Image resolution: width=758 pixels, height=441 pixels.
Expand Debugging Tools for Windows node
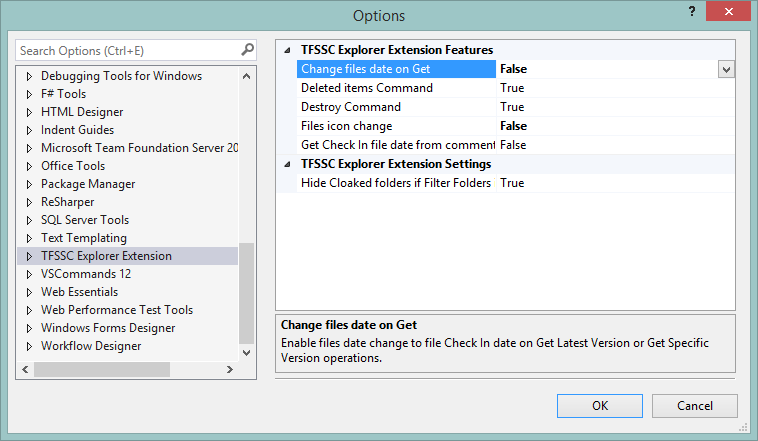[x=29, y=76]
